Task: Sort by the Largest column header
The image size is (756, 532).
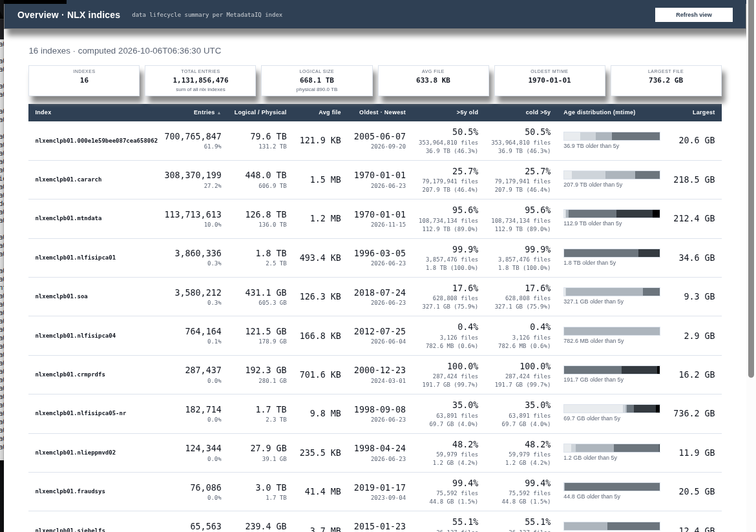Action: 704,112
